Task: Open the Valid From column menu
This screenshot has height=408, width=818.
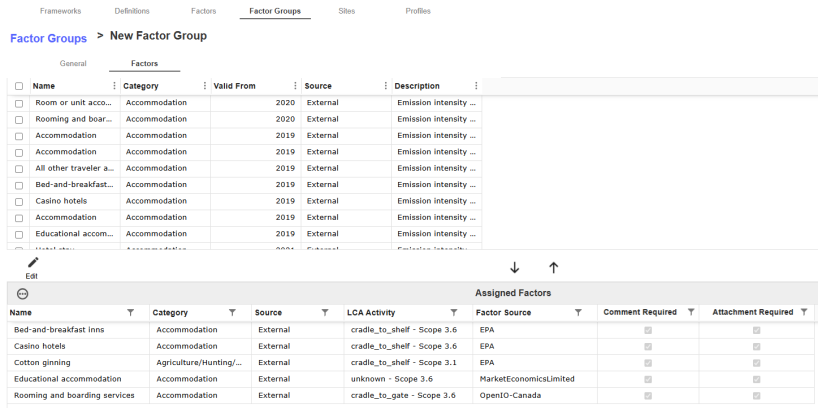Action: (x=295, y=86)
